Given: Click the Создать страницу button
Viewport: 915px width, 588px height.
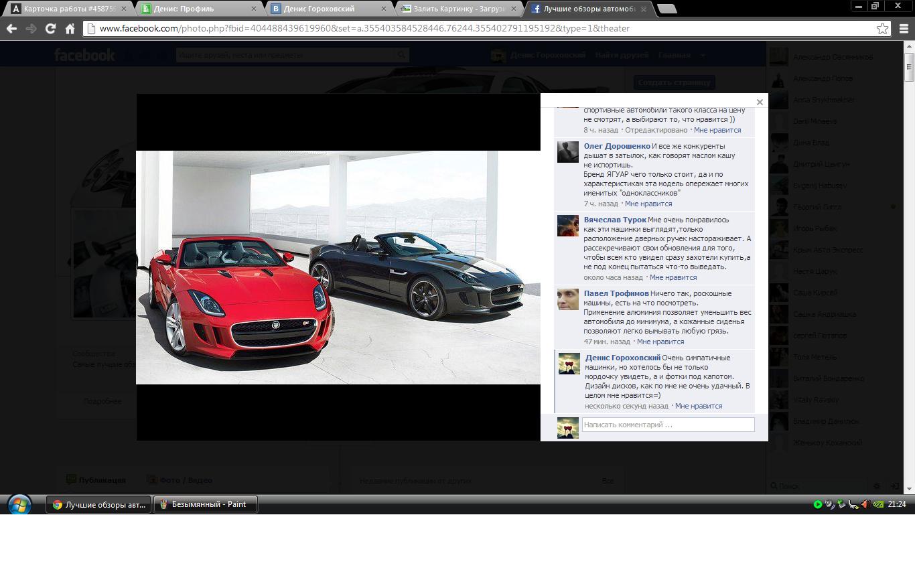Looking at the screenshot, I should point(674,82).
